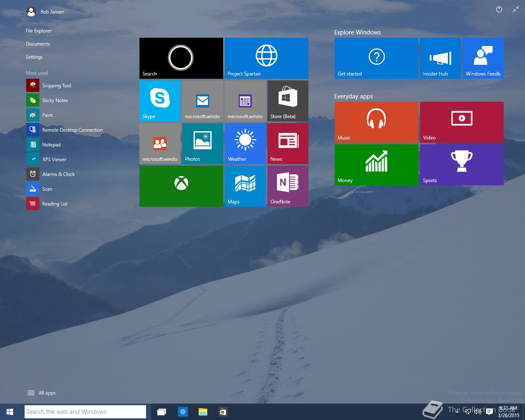This screenshot has width=525, height=420.
Task: Click the Everyday apps group header
Action: pos(354,96)
